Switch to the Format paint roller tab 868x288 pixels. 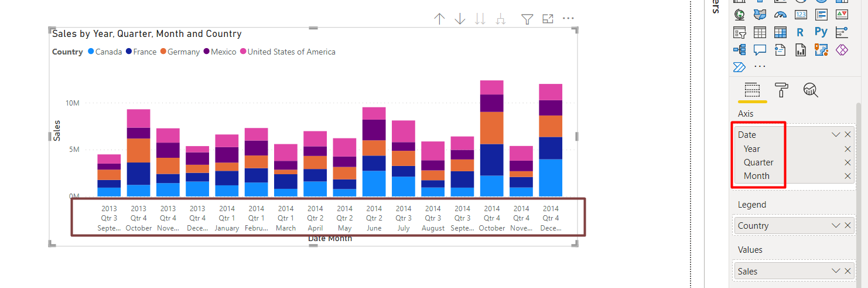click(781, 90)
